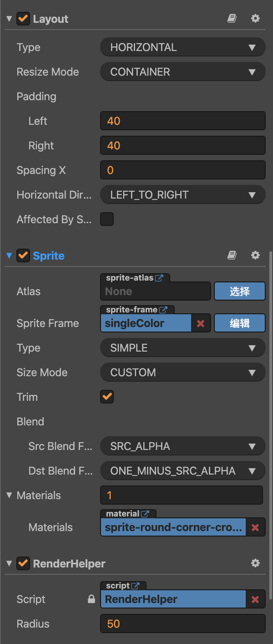Collapse the Sprite component header
Image resolution: width=273 pixels, height=644 pixels.
click(9, 256)
